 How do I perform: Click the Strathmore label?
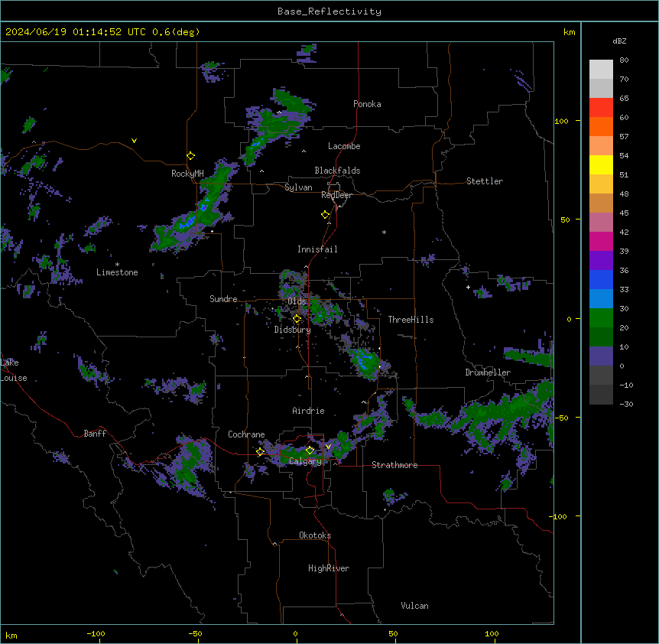[x=394, y=465]
